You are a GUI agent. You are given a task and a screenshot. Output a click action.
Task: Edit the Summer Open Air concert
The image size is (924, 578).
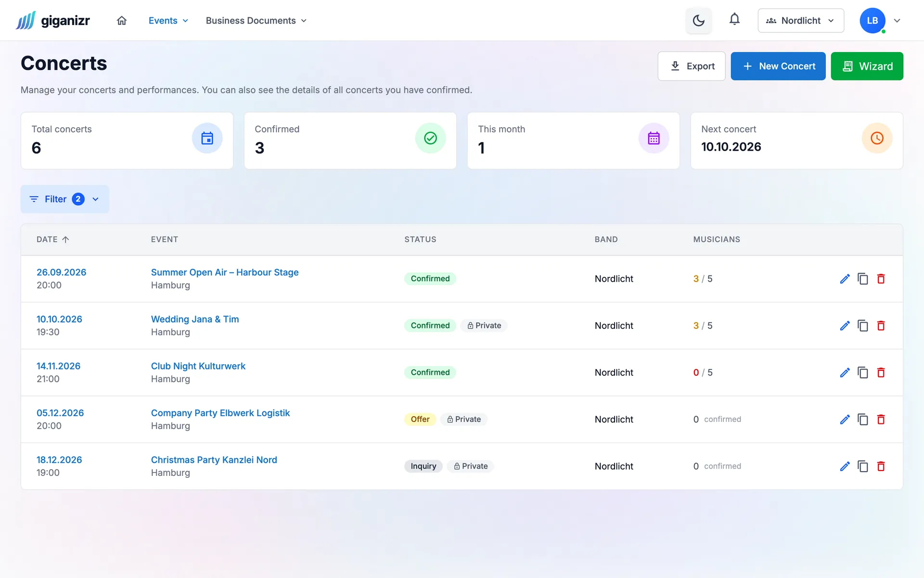click(x=845, y=279)
